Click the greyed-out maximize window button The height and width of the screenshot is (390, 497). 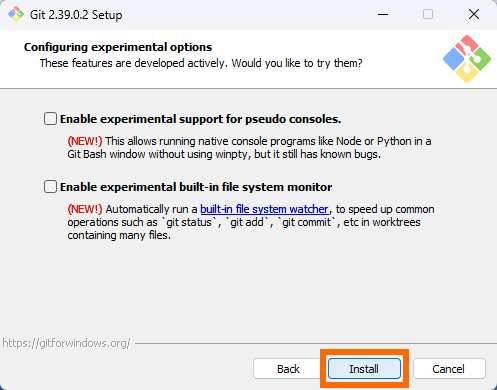(428, 14)
